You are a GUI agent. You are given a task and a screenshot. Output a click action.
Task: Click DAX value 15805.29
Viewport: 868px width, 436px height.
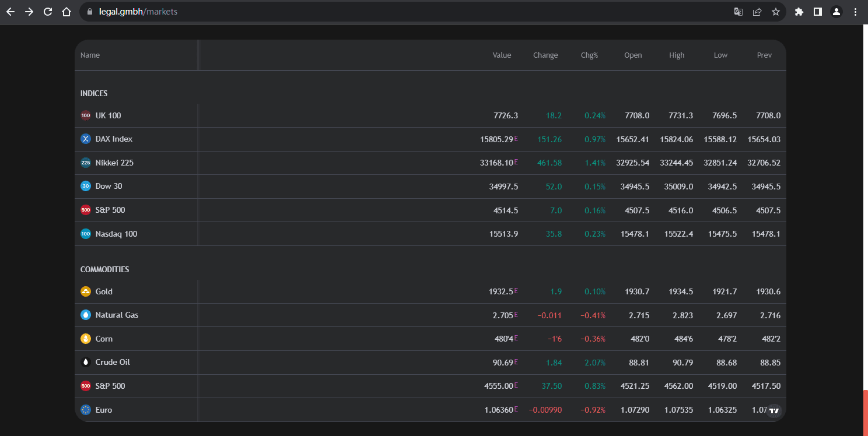click(x=496, y=139)
